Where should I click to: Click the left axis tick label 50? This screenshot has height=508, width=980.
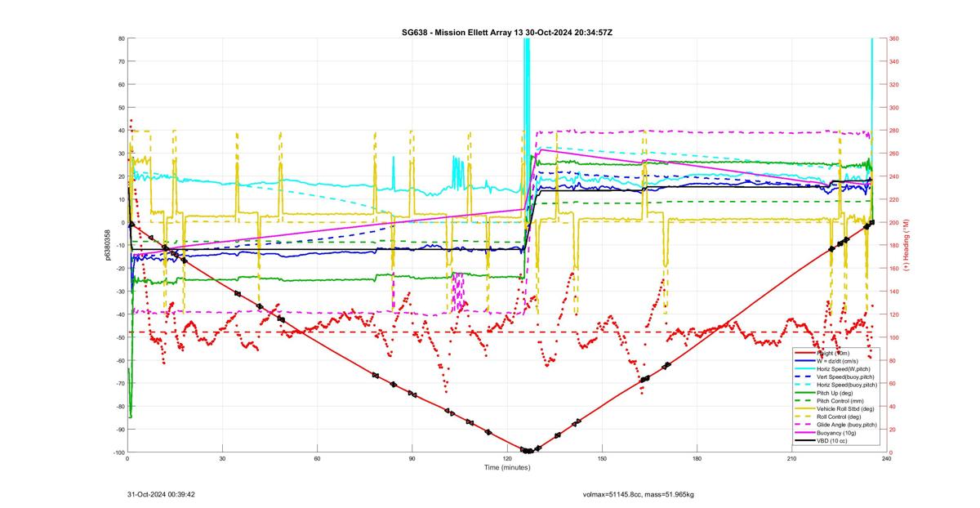121,107
